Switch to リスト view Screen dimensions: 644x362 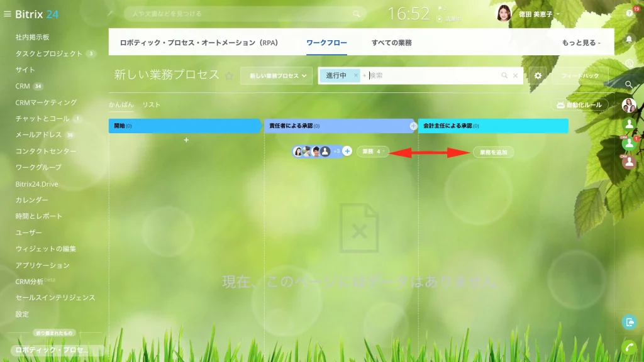tap(151, 105)
